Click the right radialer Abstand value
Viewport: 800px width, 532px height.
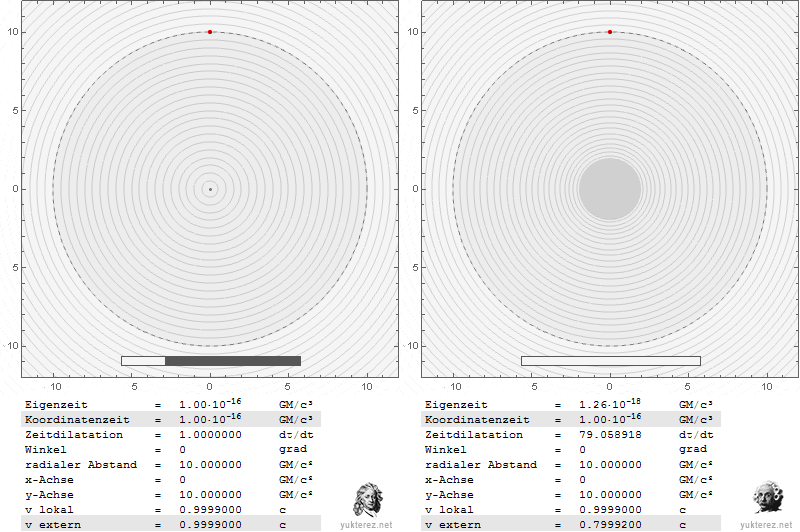(612, 465)
